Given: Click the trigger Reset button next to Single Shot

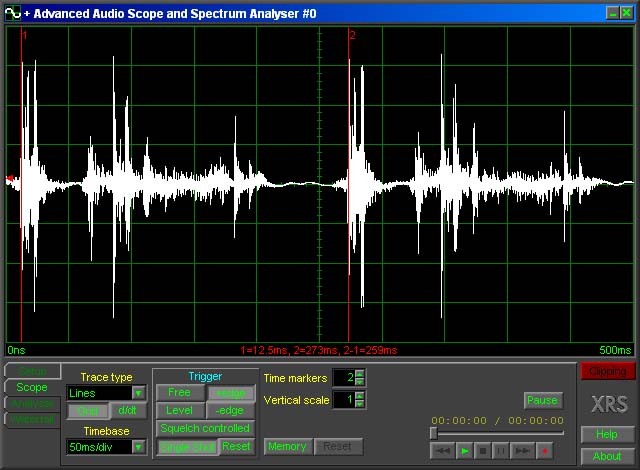Looking at the screenshot, I should [236, 446].
